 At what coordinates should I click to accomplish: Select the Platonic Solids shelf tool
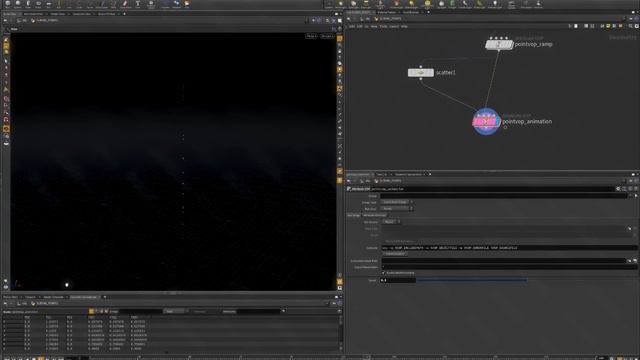[151, 4]
